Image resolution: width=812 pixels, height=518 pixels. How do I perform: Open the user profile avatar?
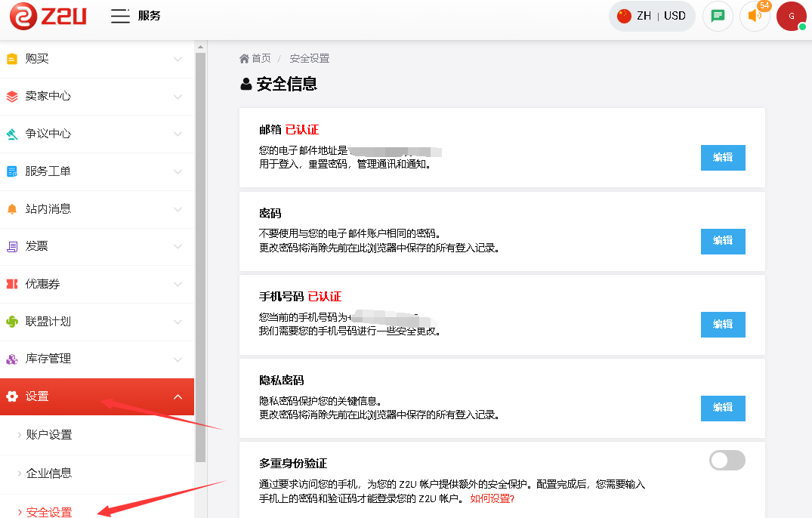pyautogui.click(x=791, y=16)
